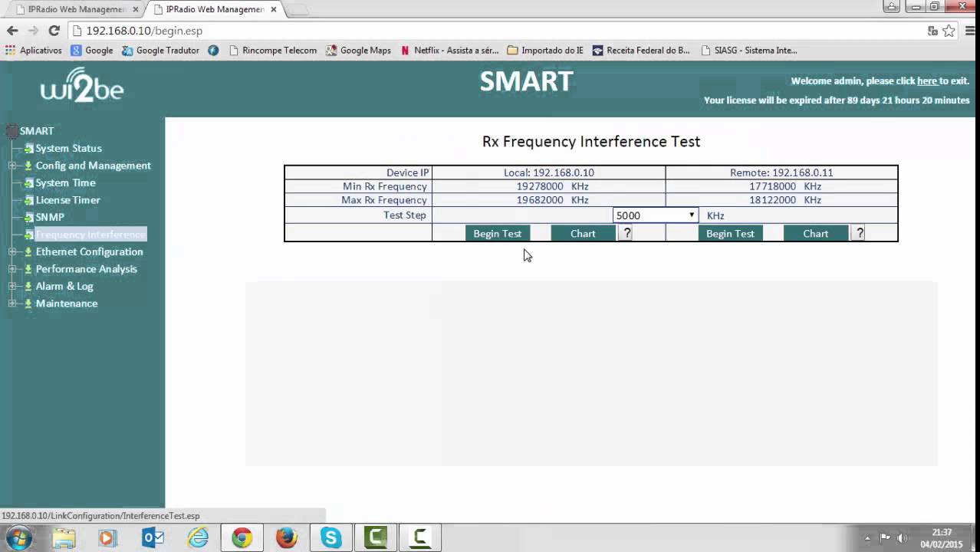Open the Receita Federal bookmark

(640, 51)
